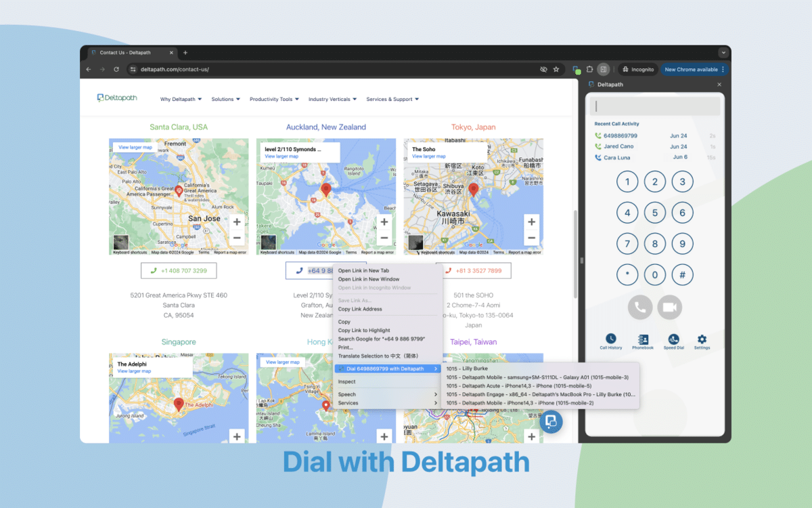The image size is (812, 508).
Task: Expand the Why Deltapath menu
Action: point(181,99)
